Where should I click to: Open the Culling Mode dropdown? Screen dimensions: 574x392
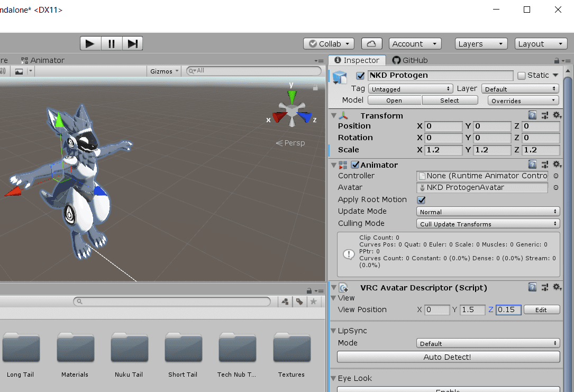point(488,224)
